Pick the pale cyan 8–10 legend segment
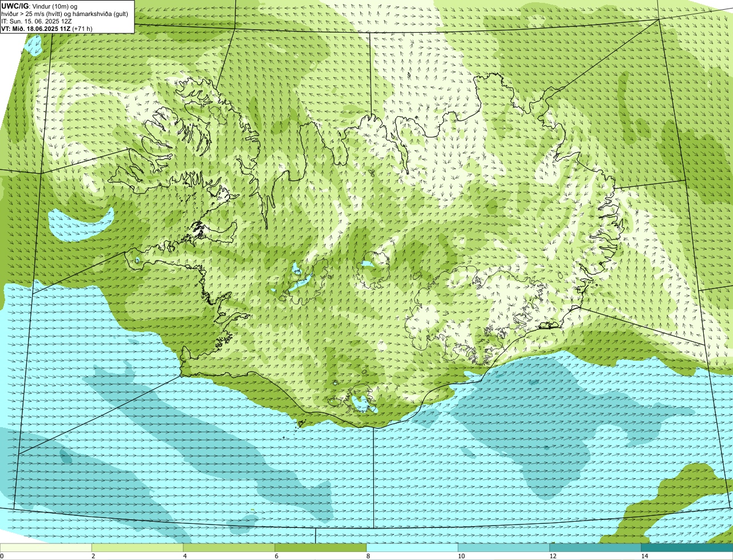 coord(412,547)
